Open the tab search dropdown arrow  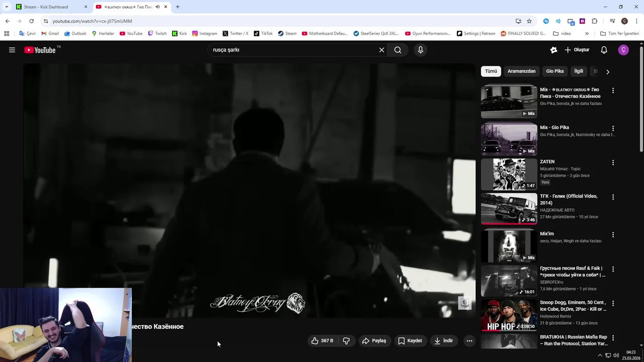7,7
